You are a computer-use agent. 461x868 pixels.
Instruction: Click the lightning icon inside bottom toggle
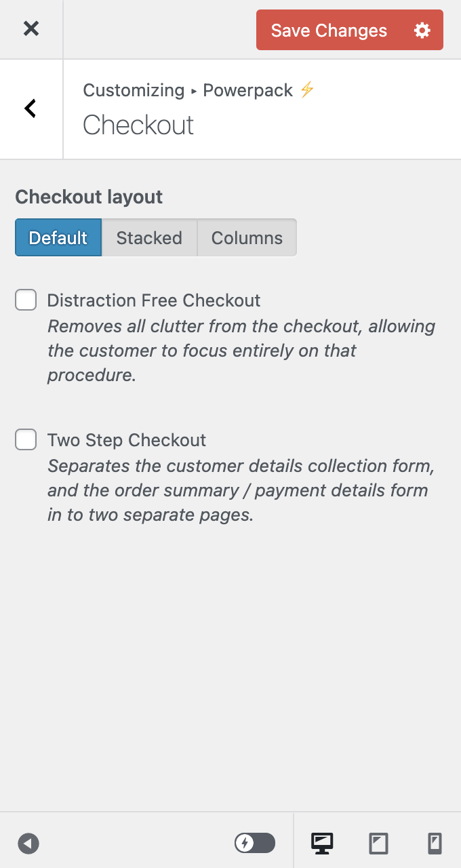pyautogui.click(x=244, y=843)
